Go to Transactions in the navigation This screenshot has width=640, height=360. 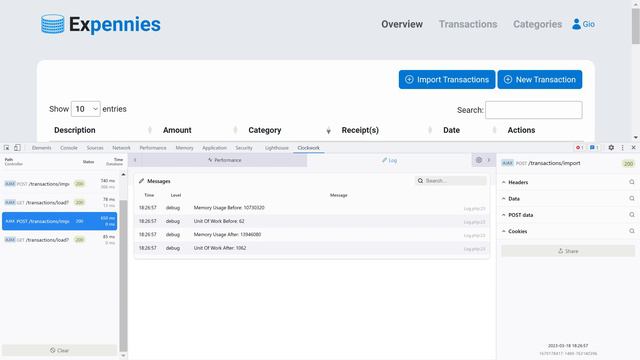[x=468, y=24]
